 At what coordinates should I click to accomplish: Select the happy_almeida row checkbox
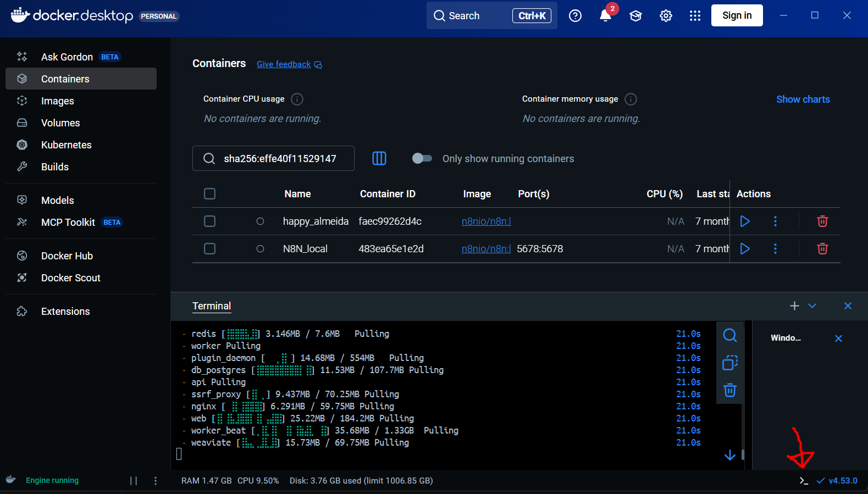[x=209, y=221]
